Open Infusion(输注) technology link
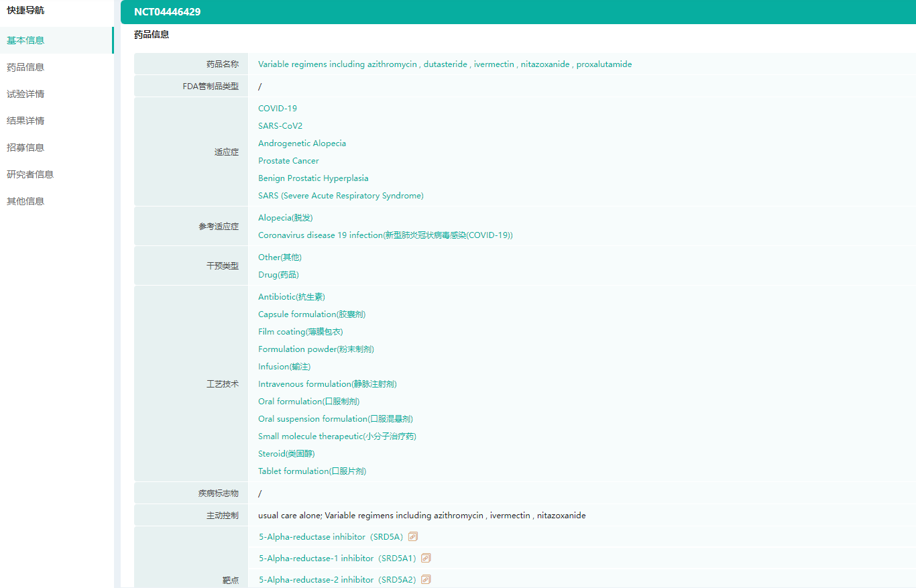This screenshot has width=916, height=588. (x=284, y=367)
